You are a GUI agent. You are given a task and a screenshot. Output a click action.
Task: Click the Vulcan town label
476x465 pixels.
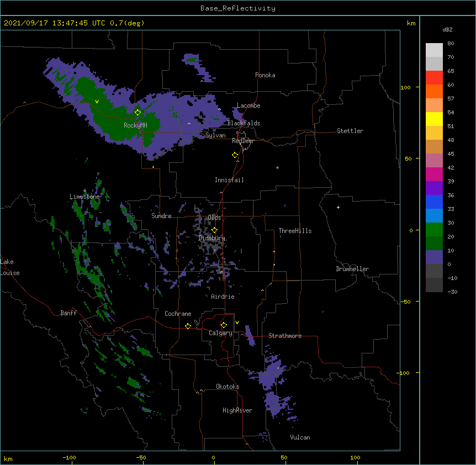(300, 437)
